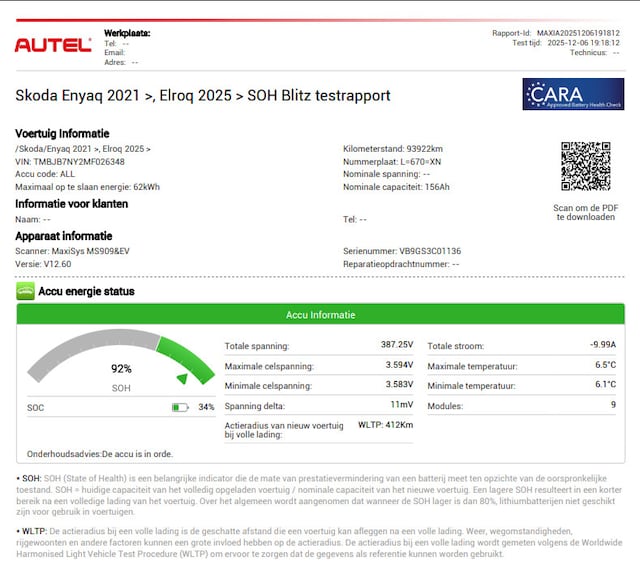Select the Maximale temperatuur 6.5°C row
640x561 pixels.
[521, 365]
